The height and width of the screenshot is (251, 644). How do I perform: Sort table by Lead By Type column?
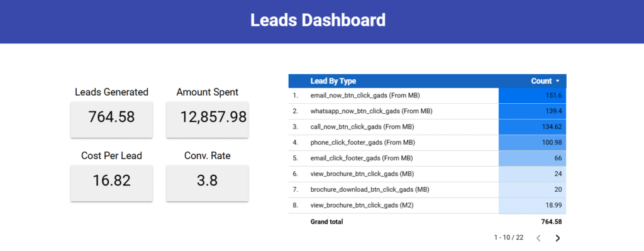(x=333, y=81)
